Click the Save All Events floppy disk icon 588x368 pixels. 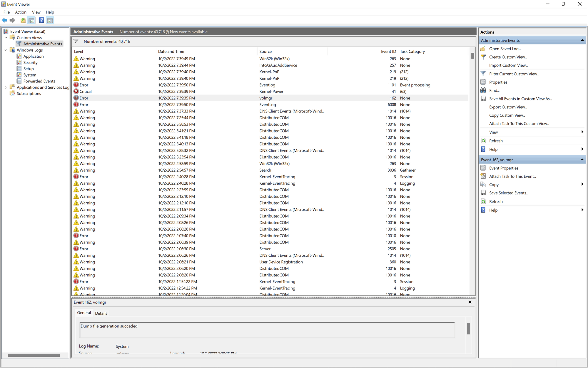click(483, 99)
